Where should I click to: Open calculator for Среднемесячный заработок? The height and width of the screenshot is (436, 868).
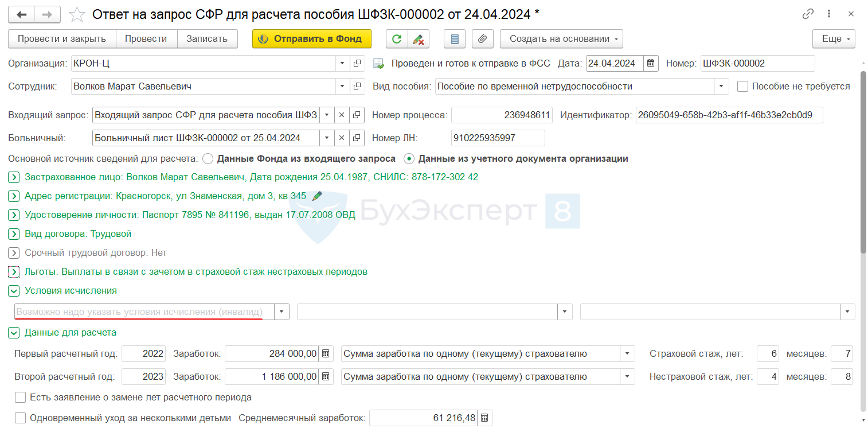(484, 418)
